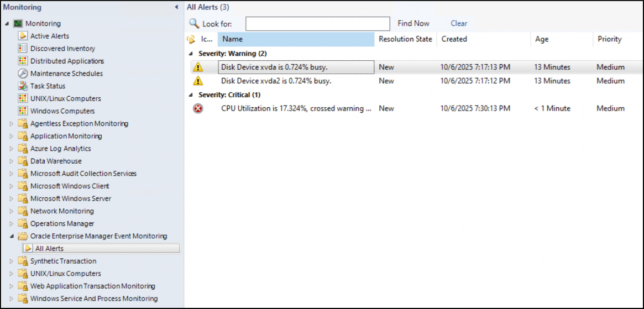Expand the Data Warehouse node
The image size is (644, 309).
coord(12,161)
